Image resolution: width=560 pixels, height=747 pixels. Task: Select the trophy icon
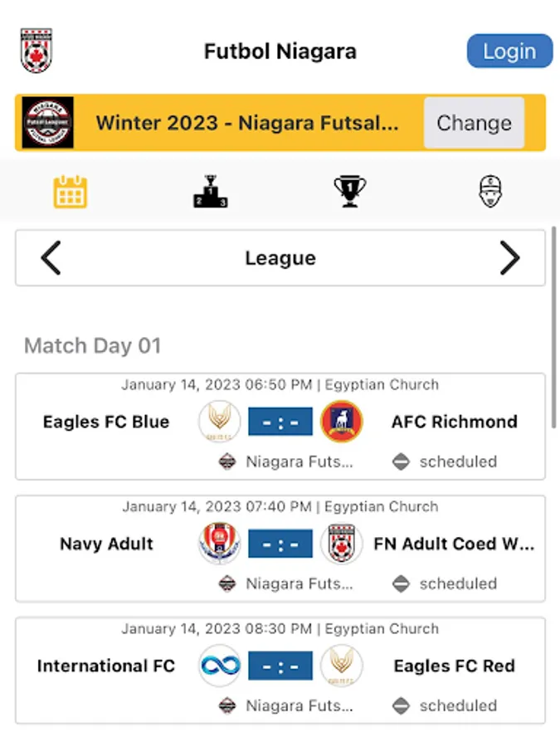coord(350,191)
